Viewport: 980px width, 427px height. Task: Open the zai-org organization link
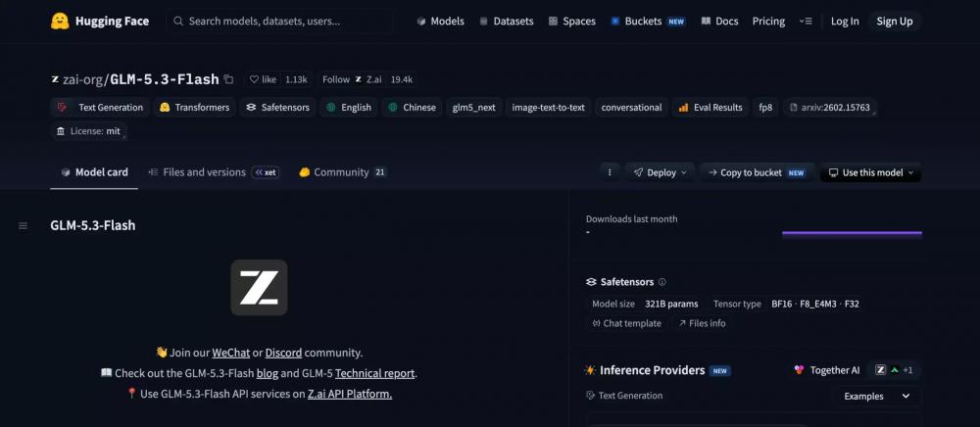click(x=82, y=79)
